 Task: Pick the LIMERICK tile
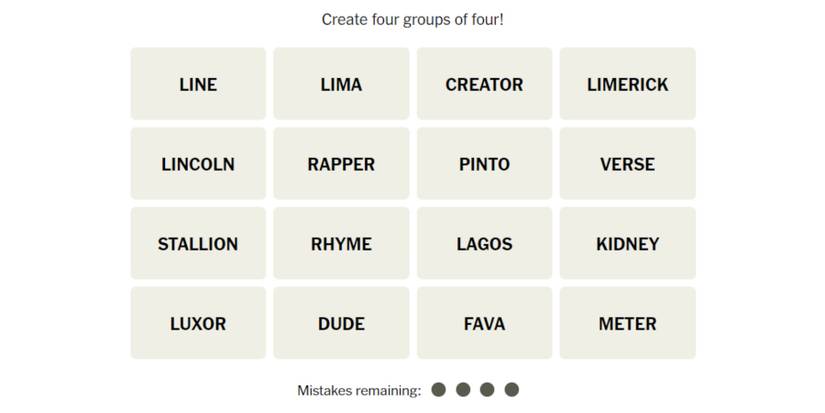point(627,84)
